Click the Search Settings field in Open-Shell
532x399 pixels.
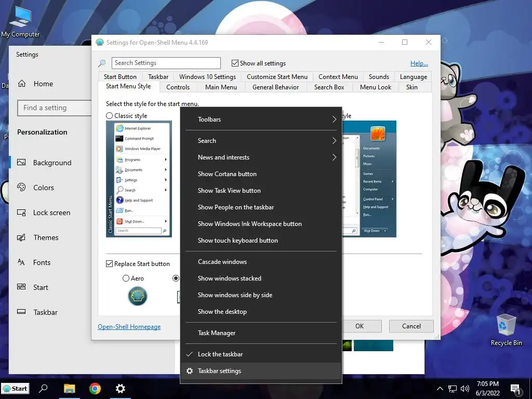pos(166,63)
